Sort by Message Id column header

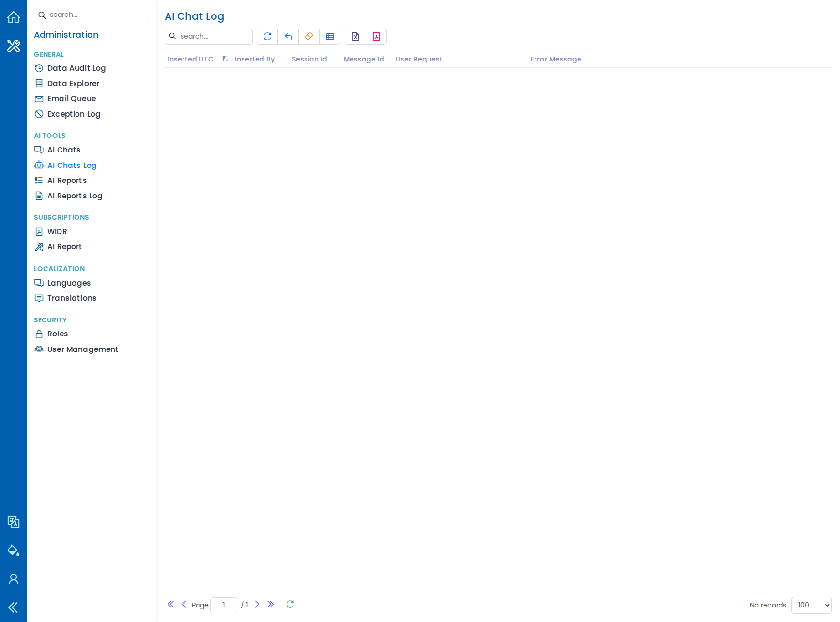(364, 59)
